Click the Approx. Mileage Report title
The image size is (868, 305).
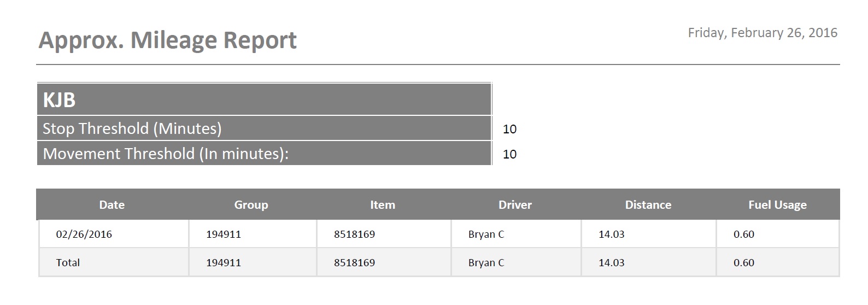click(x=168, y=40)
